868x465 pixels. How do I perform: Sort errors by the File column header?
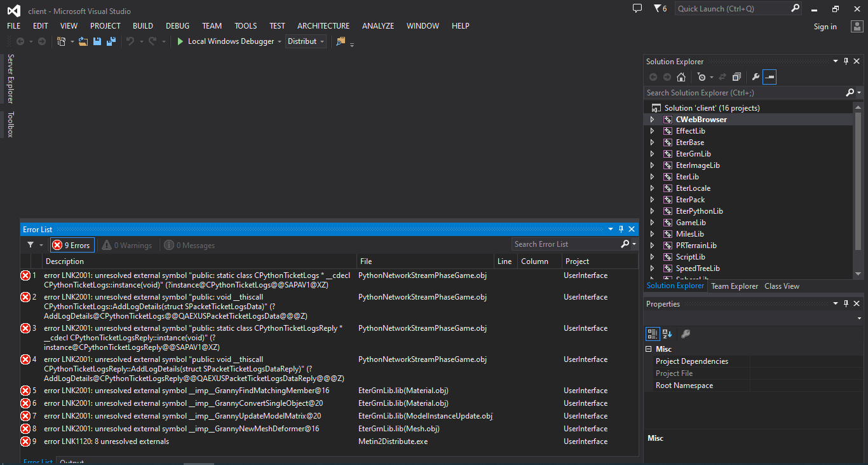426,261
